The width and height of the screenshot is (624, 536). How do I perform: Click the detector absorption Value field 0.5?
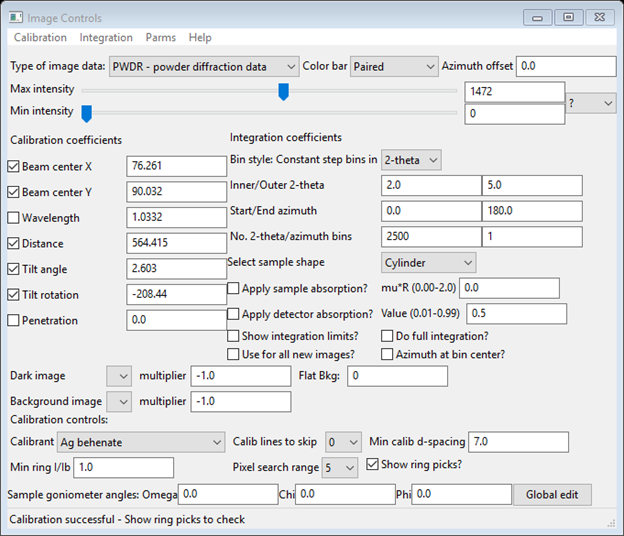point(517,314)
